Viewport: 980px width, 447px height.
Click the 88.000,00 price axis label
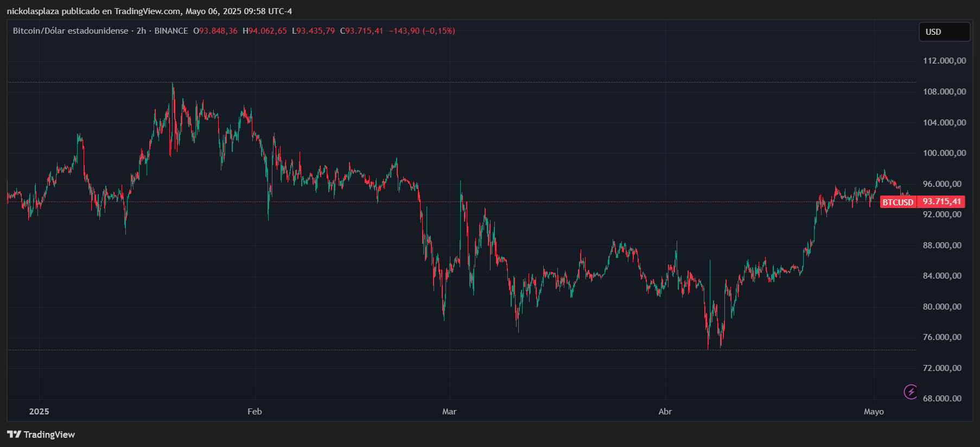(x=942, y=245)
